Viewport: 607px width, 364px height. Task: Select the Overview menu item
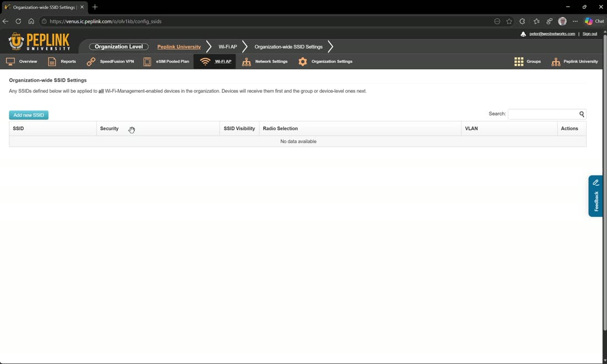pyautogui.click(x=28, y=62)
